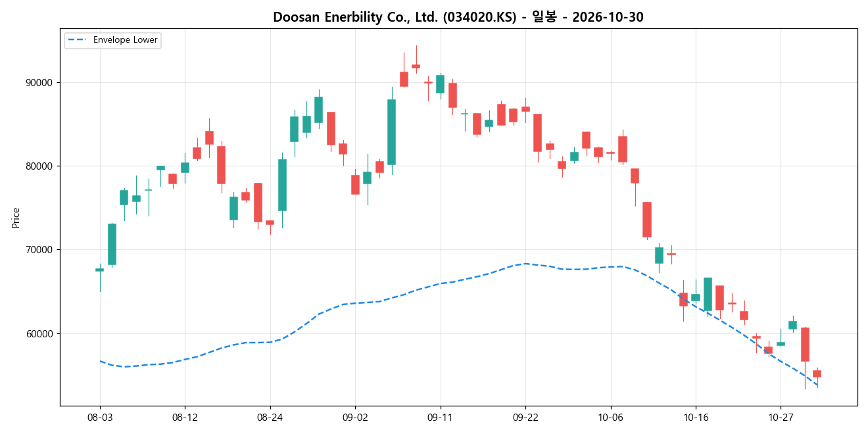Screen dimensions: 868x434
Task: Click the tall green candle rising to 88000 before 09-11
Action: click(x=391, y=132)
